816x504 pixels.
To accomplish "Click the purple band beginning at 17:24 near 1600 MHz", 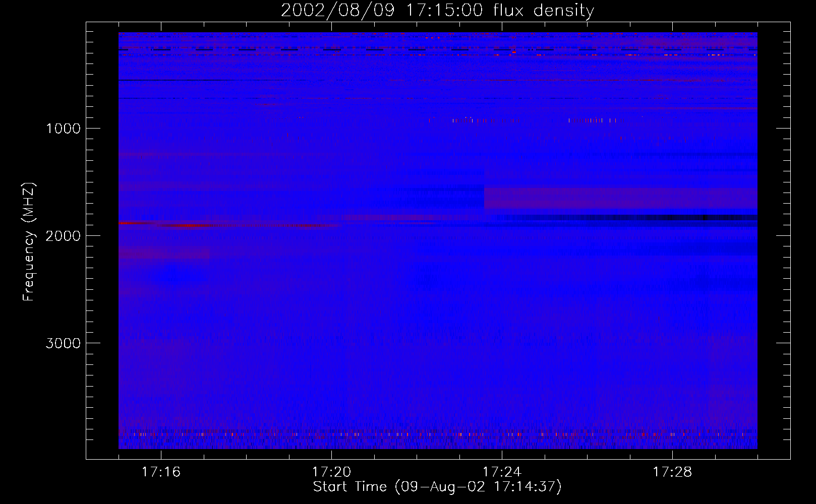I will 620,198.
